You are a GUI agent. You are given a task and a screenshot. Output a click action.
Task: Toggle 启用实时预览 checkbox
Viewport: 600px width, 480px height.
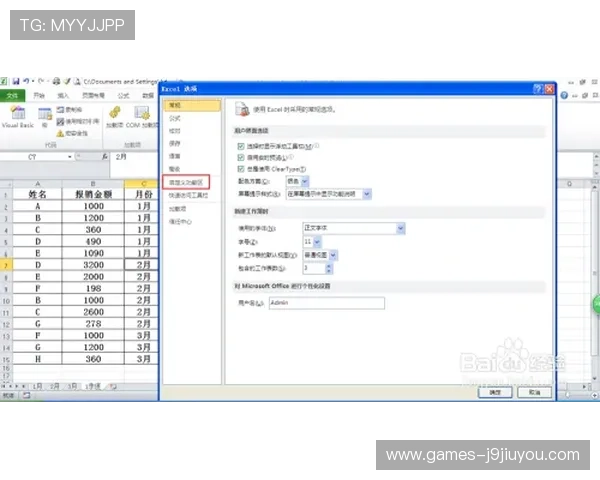click(x=241, y=157)
